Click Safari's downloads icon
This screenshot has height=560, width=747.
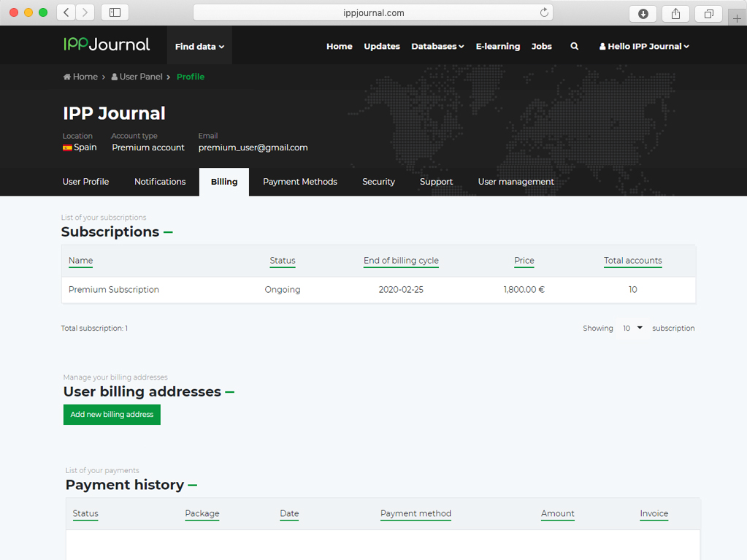tap(643, 13)
